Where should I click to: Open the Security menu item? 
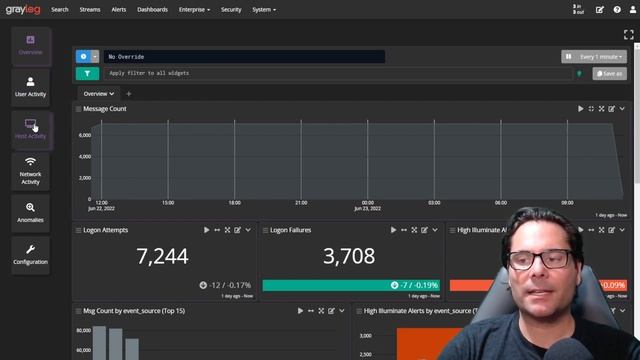tap(231, 9)
